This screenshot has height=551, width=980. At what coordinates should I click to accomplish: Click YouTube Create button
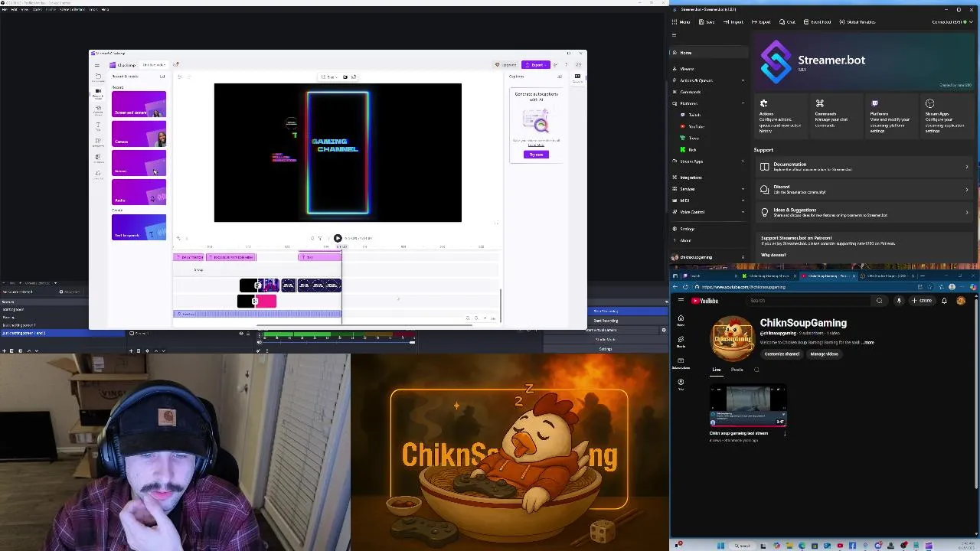[922, 301]
